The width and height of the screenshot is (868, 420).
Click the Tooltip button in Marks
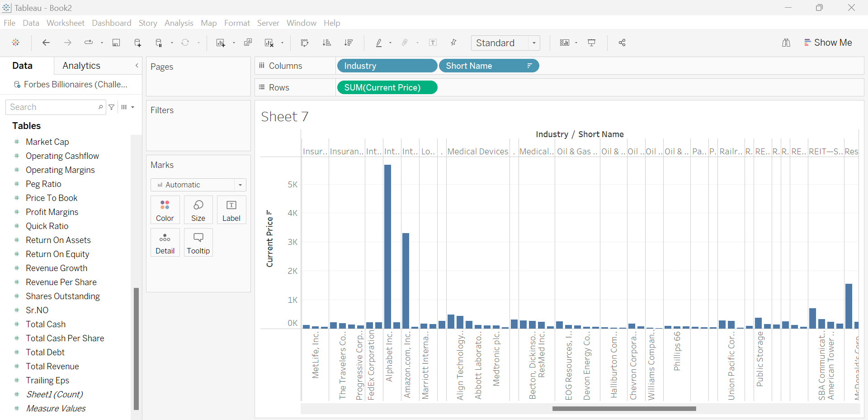tap(198, 243)
